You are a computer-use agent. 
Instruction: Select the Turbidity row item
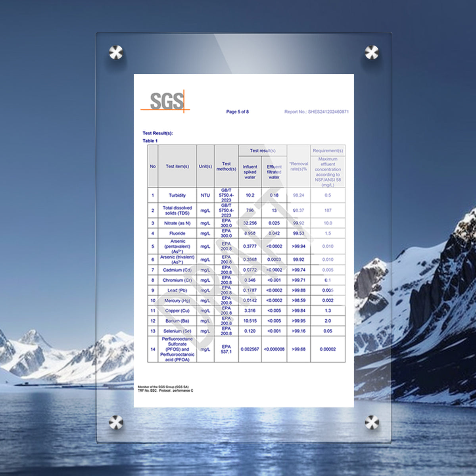coord(177,195)
